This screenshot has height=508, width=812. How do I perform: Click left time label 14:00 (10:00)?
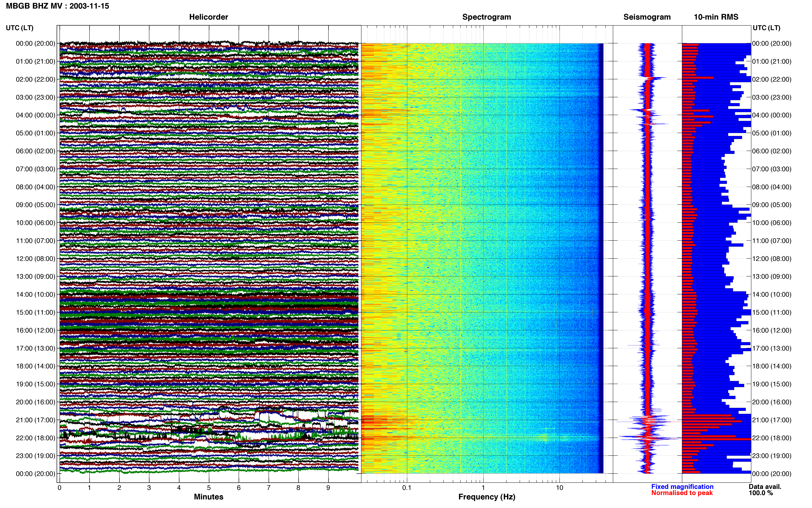36,295
